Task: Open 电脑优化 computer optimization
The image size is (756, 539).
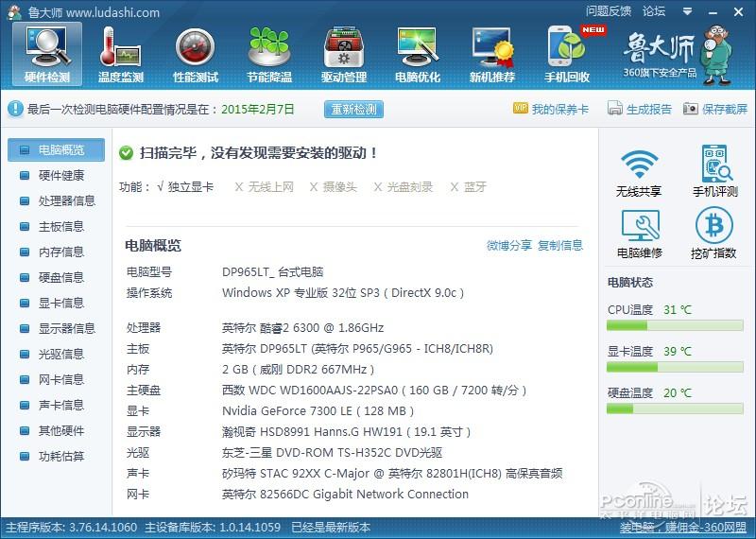Action: coord(418,55)
